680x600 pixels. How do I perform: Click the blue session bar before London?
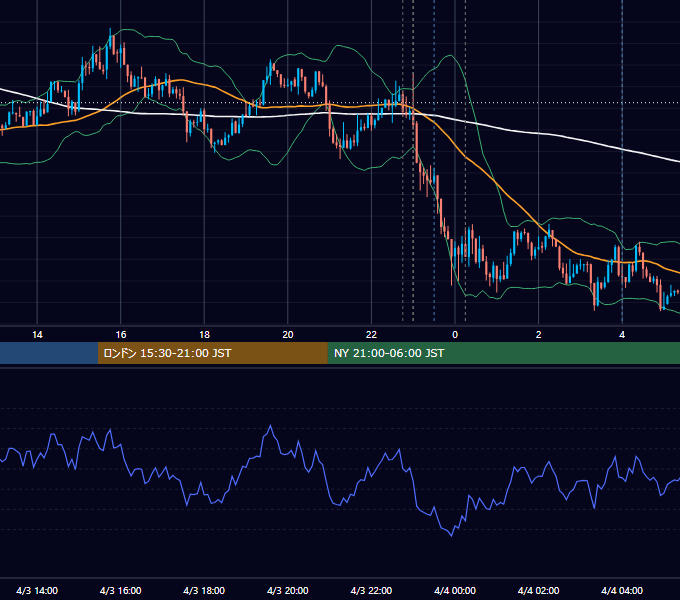pos(49,353)
